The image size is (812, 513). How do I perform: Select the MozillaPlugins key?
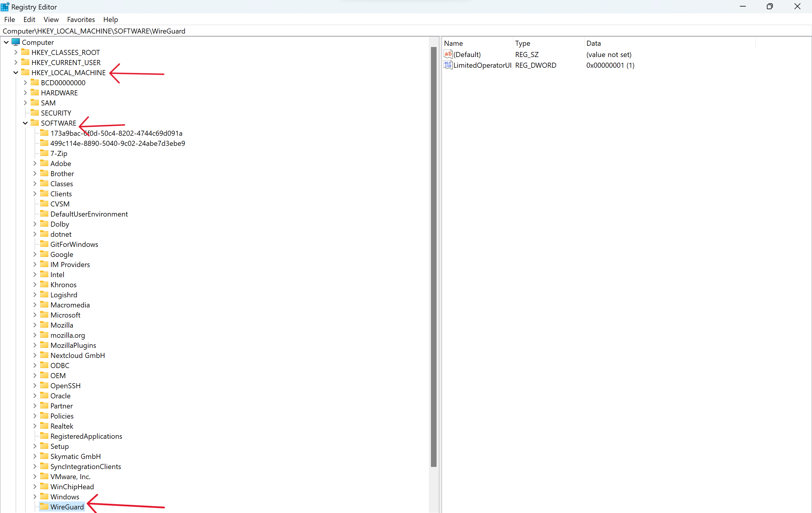click(x=73, y=345)
